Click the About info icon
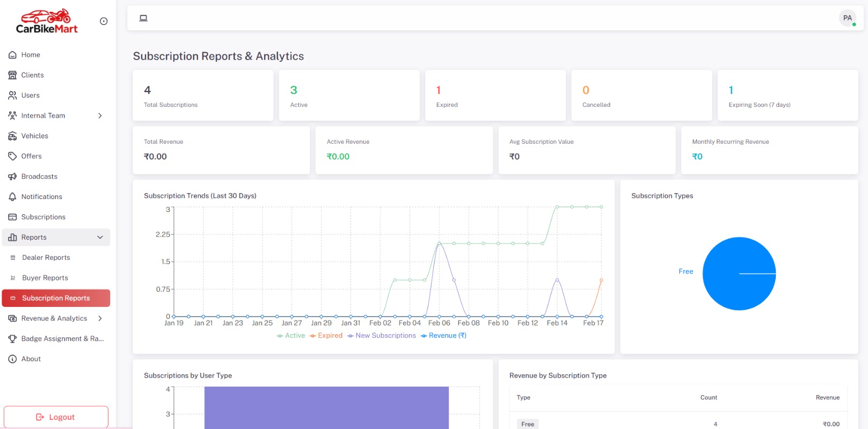This screenshot has width=868, height=429. [12, 359]
